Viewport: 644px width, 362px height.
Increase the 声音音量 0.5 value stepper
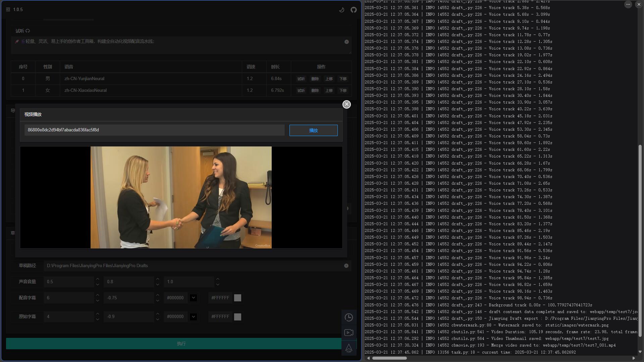pyautogui.click(x=98, y=279)
